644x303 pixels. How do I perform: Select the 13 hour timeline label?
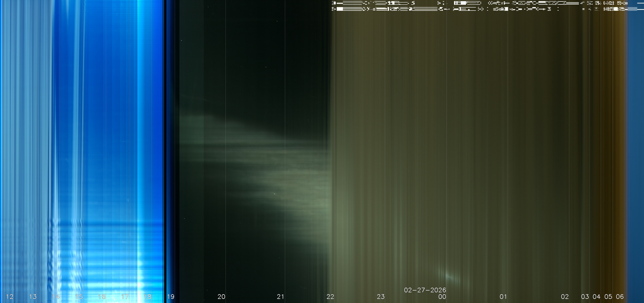33,297
